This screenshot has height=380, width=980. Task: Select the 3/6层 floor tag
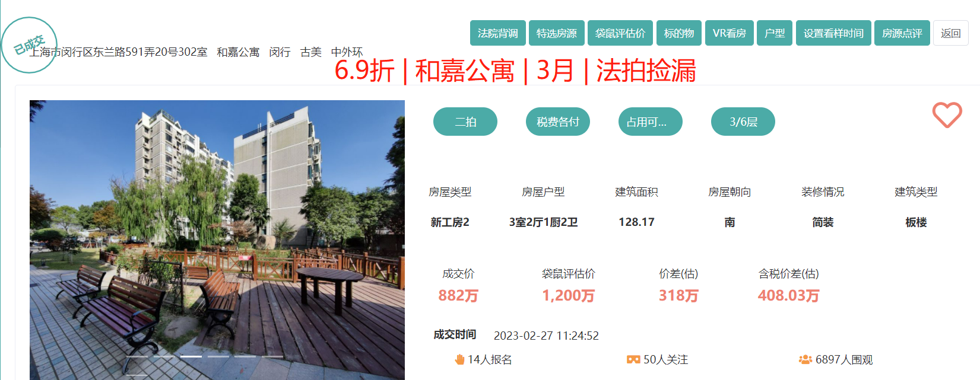743,122
